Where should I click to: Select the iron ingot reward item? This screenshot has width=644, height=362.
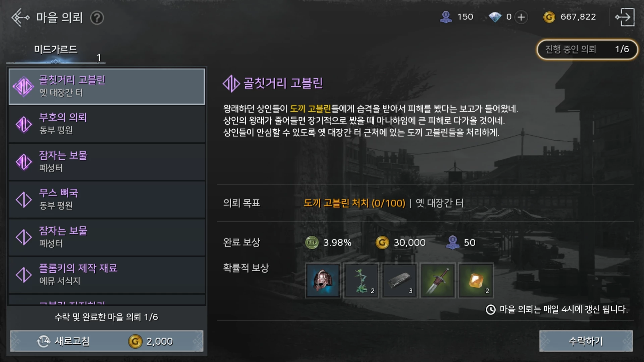tap(399, 280)
